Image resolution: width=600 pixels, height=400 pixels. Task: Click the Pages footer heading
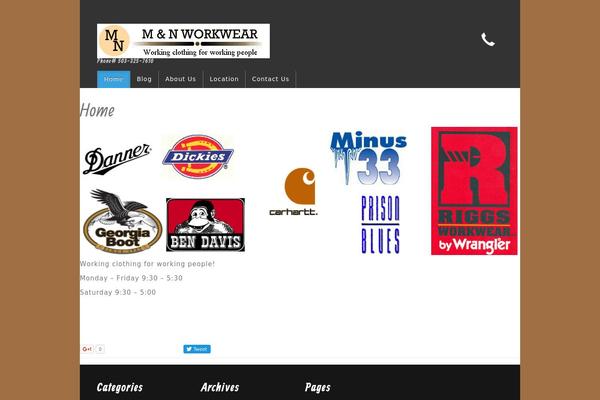pyautogui.click(x=318, y=387)
